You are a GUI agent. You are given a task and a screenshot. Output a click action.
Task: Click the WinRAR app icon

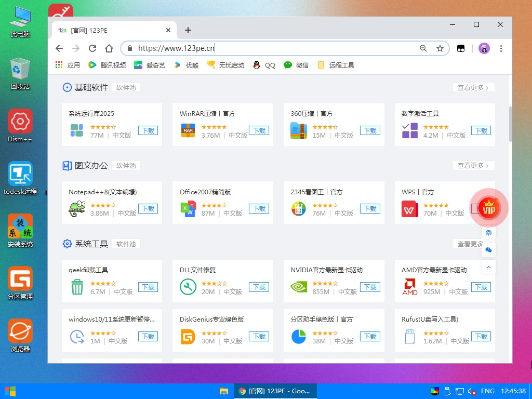coord(188,130)
